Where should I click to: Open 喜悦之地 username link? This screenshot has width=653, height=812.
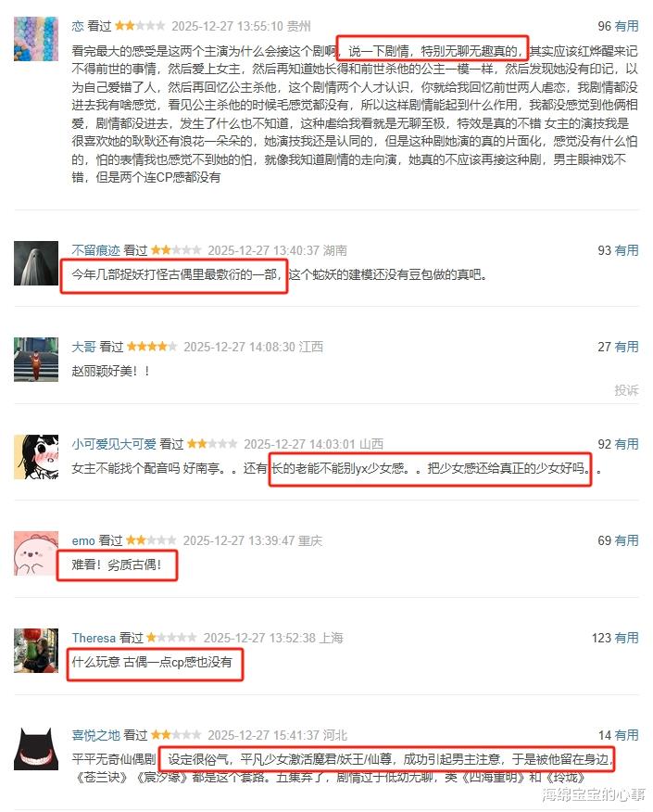[95, 735]
